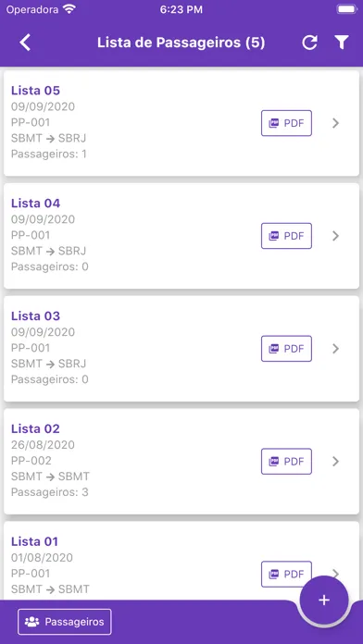Open Lista 05 details chevron
Viewport: 363px width, 644px height.
point(336,123)
